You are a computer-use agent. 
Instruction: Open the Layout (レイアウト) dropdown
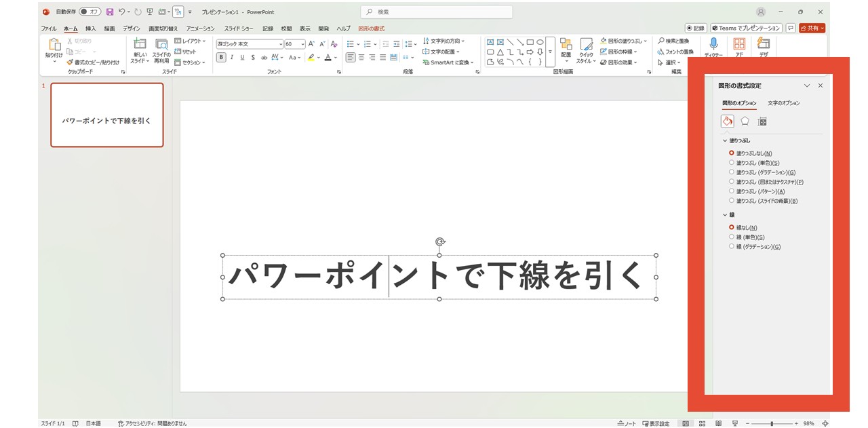pos(190,41)
